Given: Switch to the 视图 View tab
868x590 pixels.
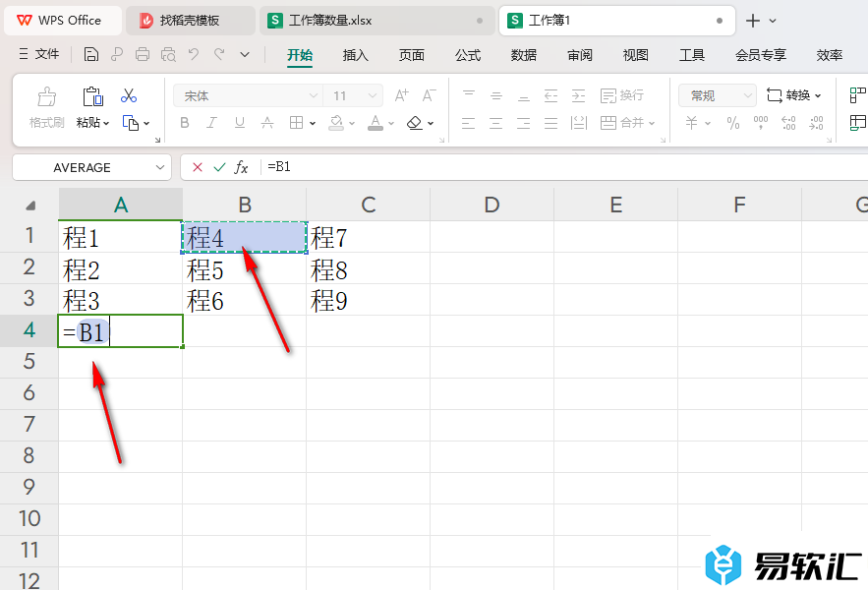Looking at the screenshot, I should [635, 55].
